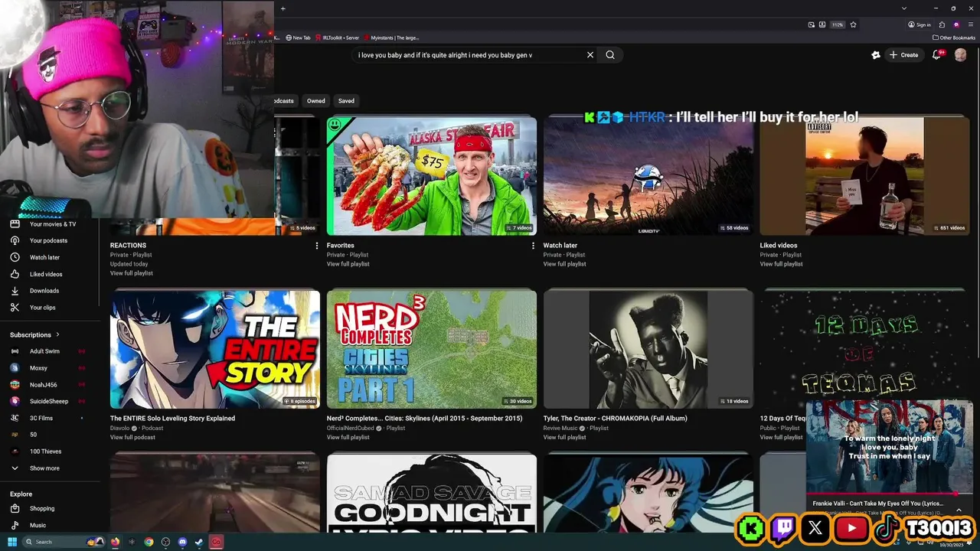Open the account avatar menu

(961, 55)
